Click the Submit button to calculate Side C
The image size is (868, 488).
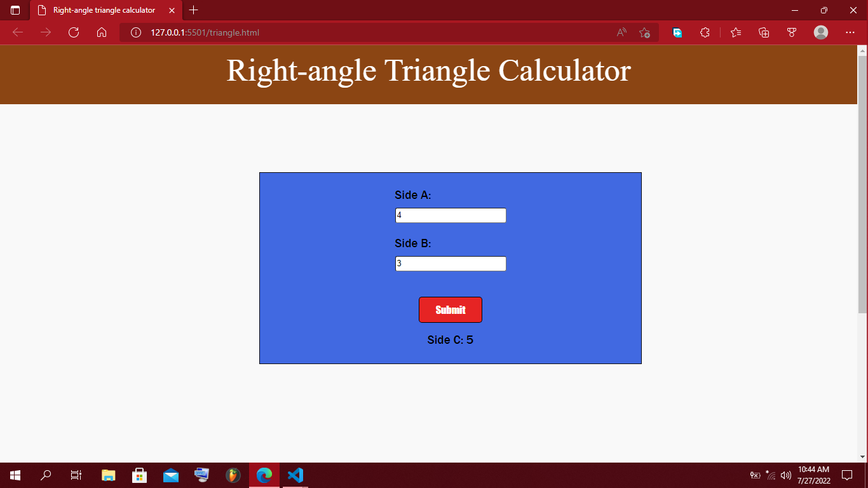pos(451,309)
